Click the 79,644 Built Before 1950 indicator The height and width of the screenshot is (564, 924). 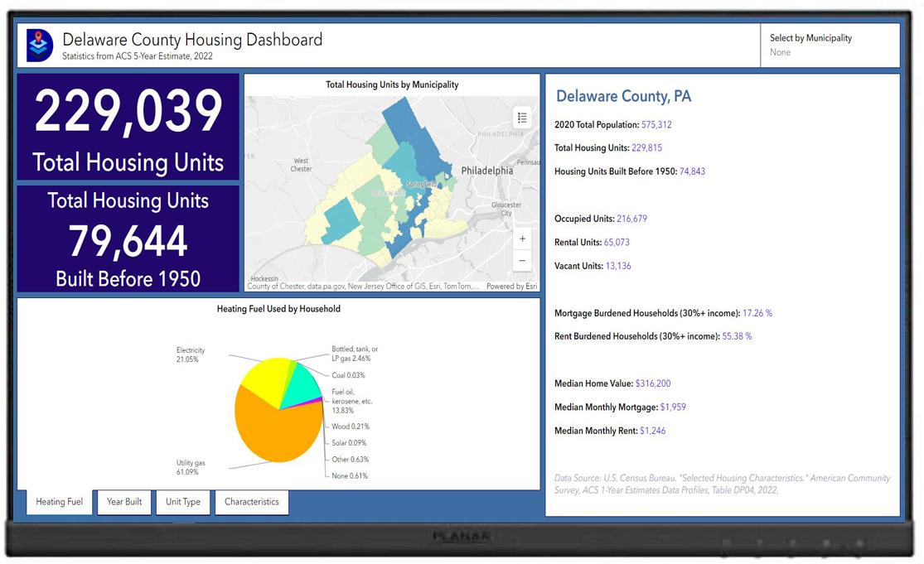click(128, 240)
